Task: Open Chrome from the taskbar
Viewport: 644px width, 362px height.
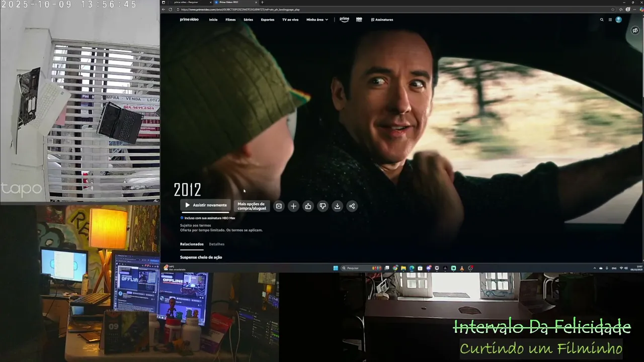Action: pos(395,268)
